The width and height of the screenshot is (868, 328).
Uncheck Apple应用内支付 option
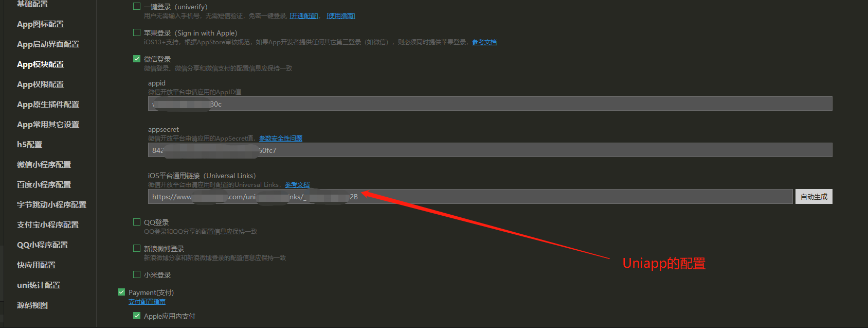pos(137,316)
